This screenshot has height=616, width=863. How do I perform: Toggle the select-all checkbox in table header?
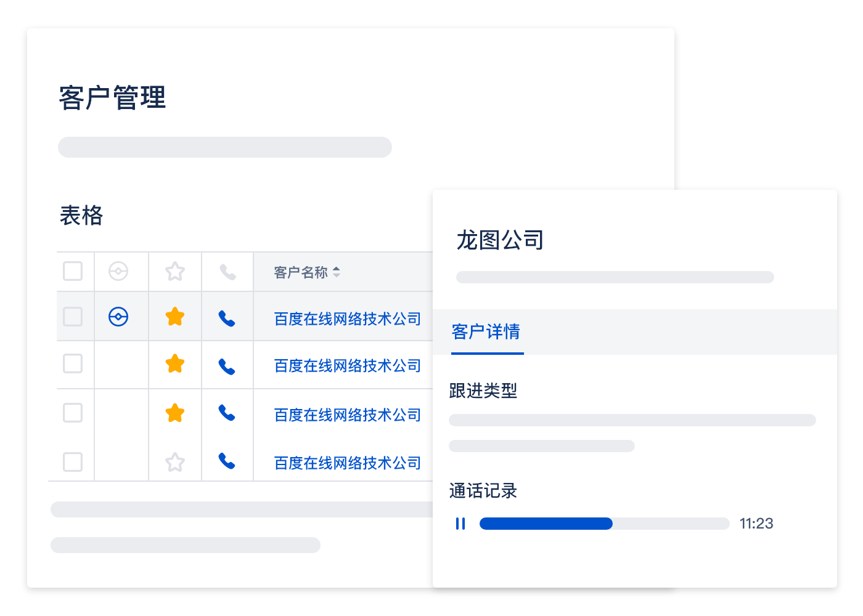[73, 271]
